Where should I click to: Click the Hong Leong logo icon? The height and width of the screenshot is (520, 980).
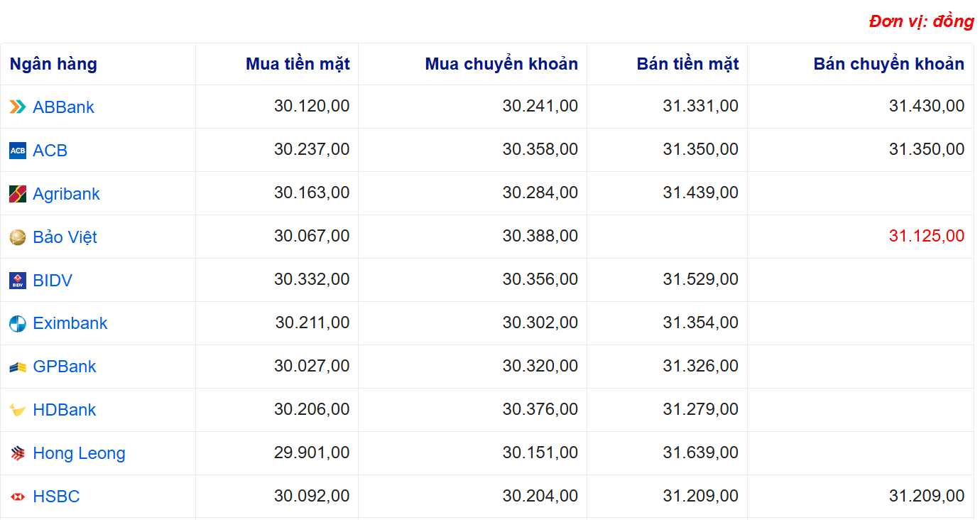[18, 453]
